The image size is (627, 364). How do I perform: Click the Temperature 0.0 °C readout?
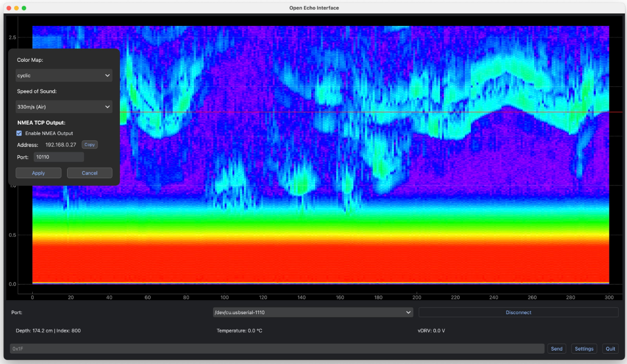tap(239, 331)
